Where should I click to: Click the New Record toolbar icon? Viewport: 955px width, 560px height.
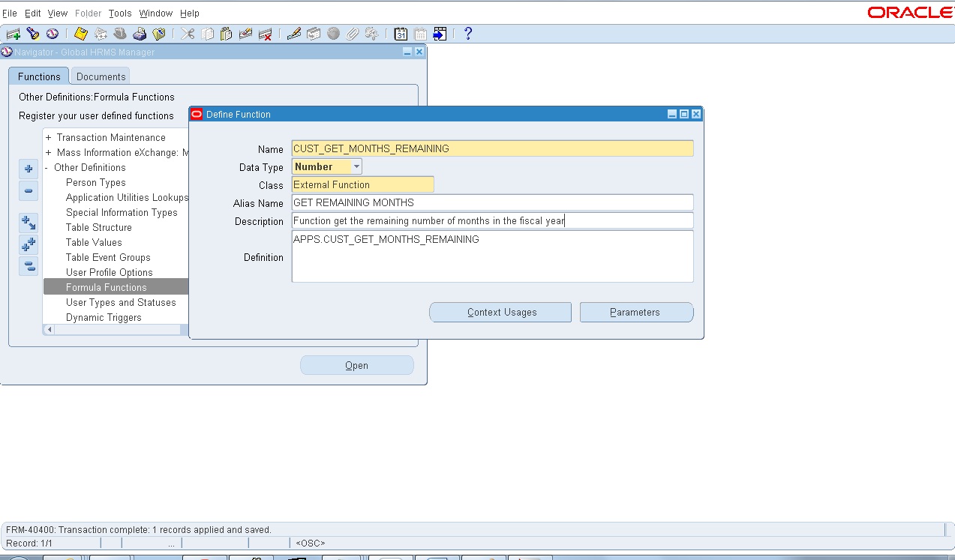pos(13,34)
